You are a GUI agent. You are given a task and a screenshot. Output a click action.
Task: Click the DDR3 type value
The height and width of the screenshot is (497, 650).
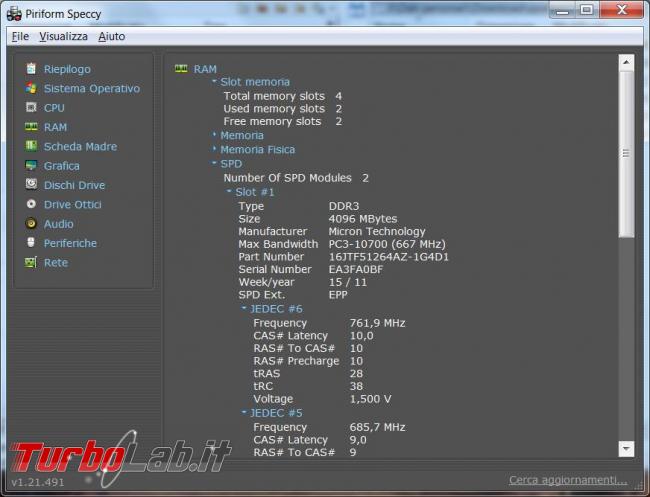point(344,206)
